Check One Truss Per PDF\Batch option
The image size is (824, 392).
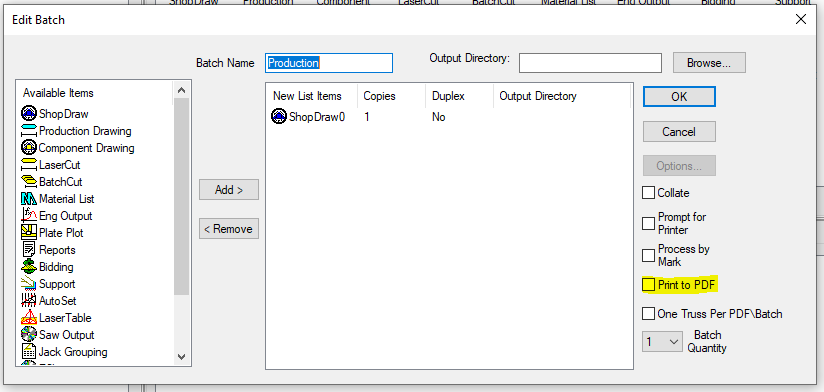[648, 314]
